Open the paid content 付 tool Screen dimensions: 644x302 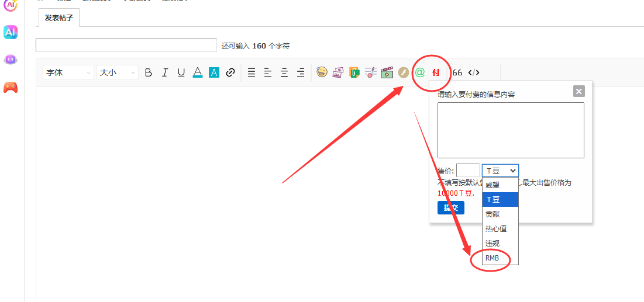[436, 72]
